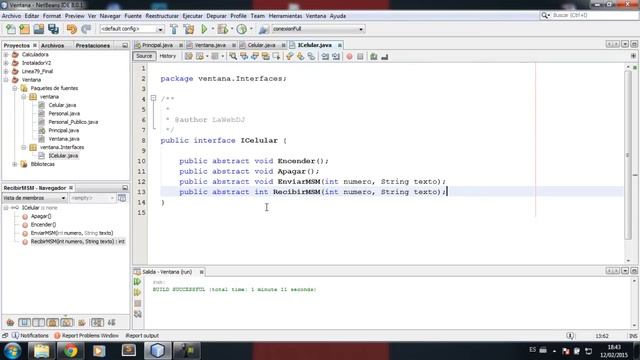The width and height of the screenshot is (640, 360).
Task: Click the Shift Line Right icon
Action: [336, 56]
